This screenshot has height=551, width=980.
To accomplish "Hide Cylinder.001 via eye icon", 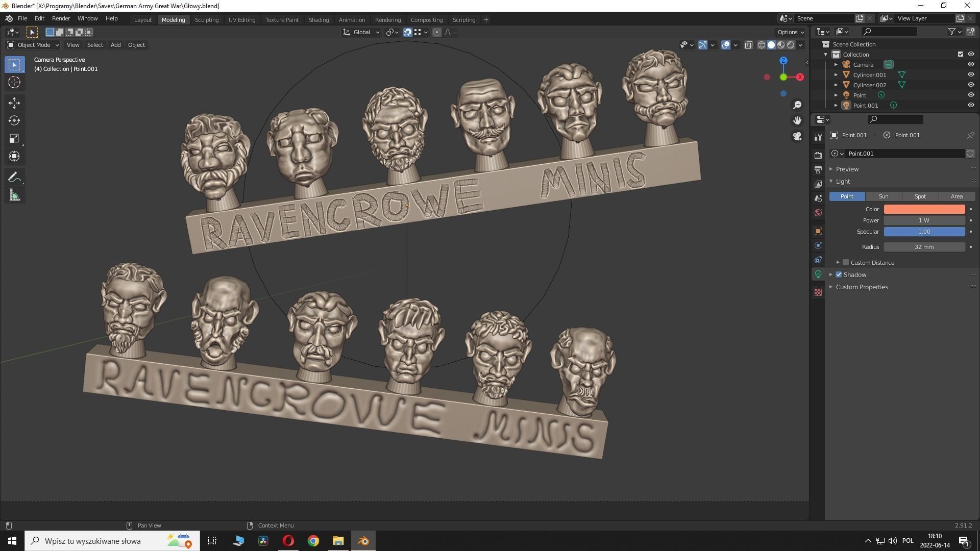I will (971, 75).
